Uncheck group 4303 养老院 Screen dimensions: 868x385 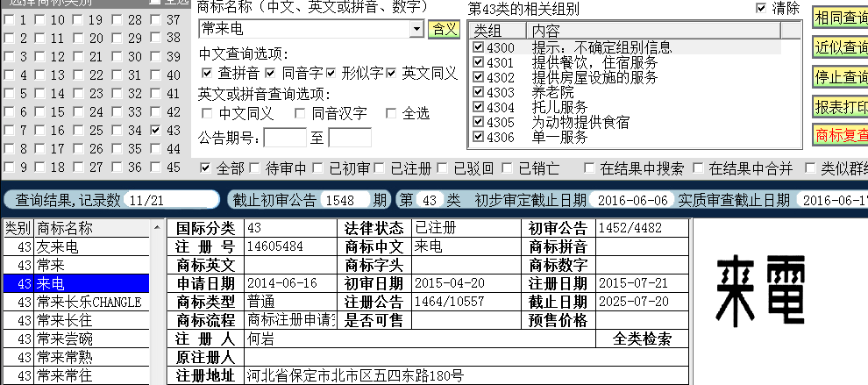[x=479, y=92]
